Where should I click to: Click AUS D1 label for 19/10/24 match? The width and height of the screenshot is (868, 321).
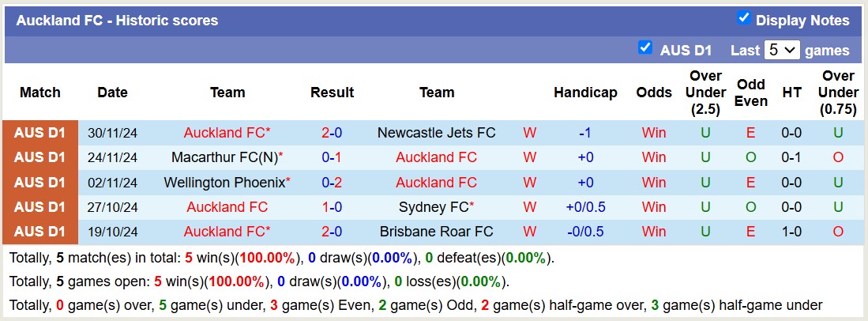[x=39, y=232]
